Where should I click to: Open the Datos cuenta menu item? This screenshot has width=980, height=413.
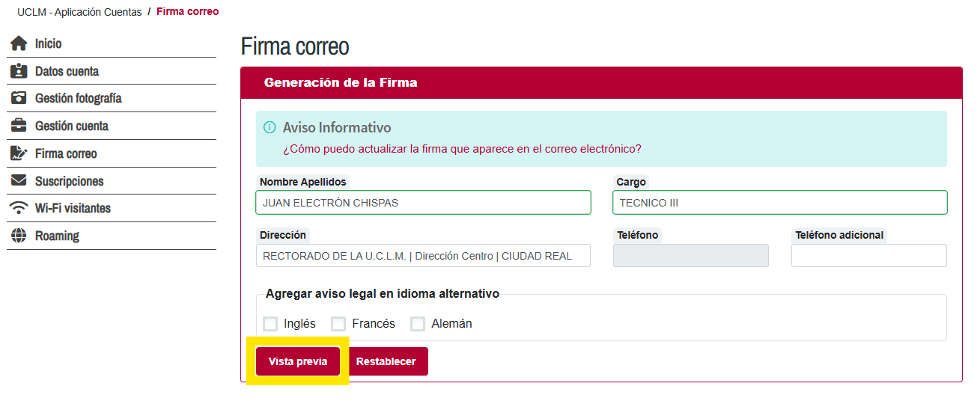(67, 72)
